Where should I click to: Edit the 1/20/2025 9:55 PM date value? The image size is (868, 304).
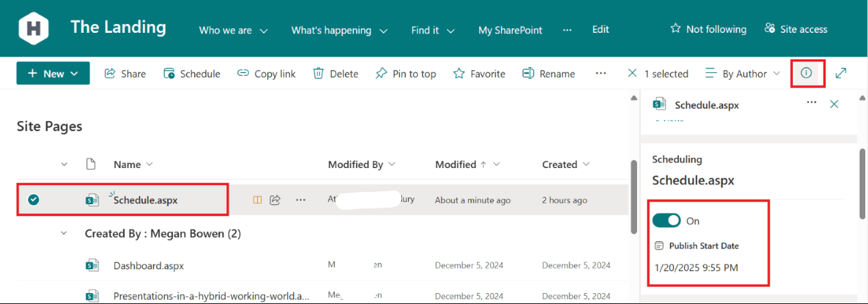point(695,268)
